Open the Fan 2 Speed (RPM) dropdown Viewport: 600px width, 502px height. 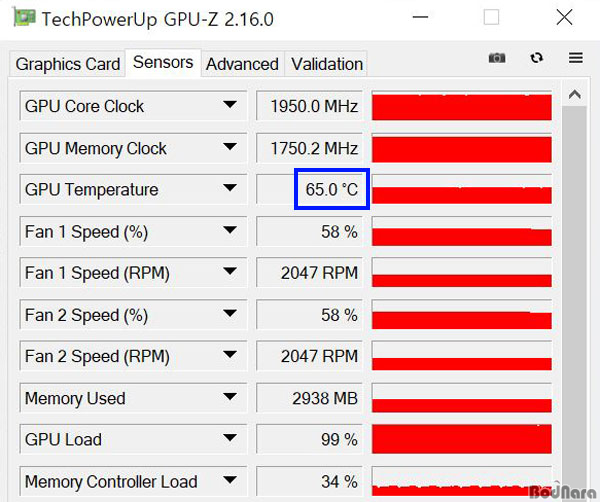pos(230,356)
